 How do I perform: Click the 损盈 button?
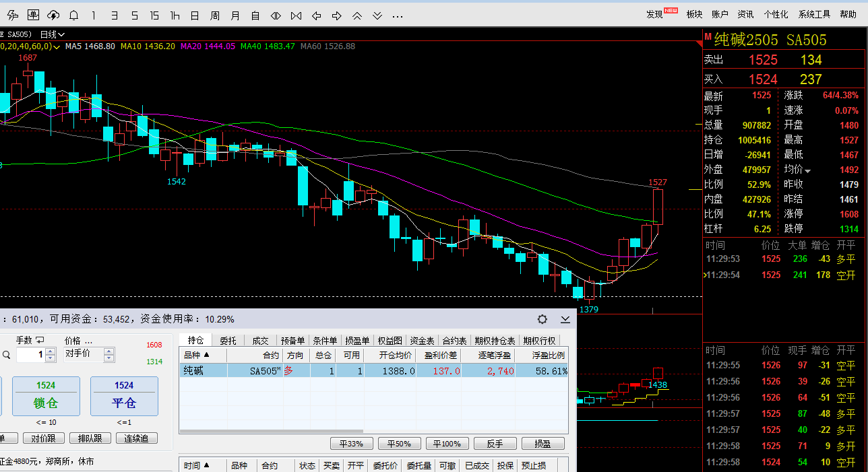coord(542,444)
